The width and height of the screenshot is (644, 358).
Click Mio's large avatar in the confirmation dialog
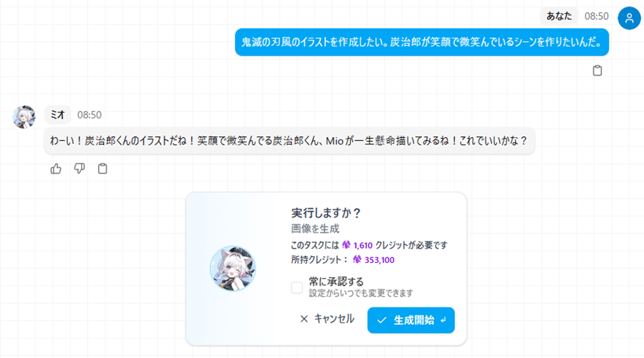233,268
